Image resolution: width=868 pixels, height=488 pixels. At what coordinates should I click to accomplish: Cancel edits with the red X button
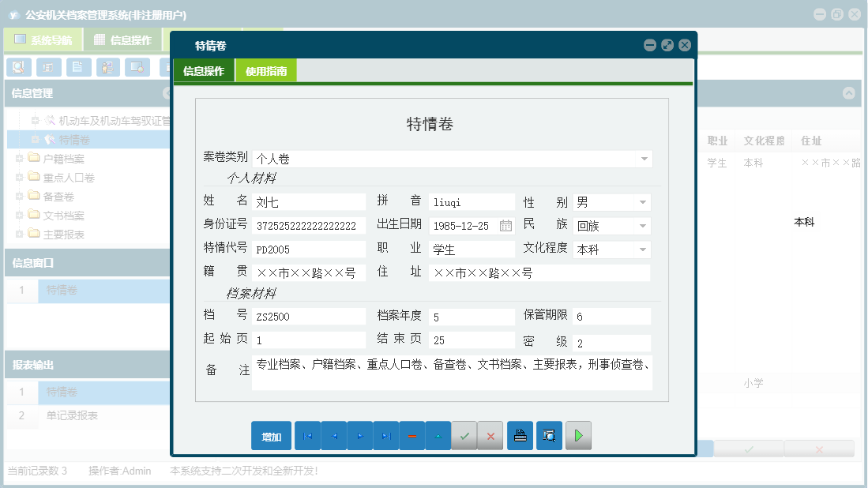490,435
